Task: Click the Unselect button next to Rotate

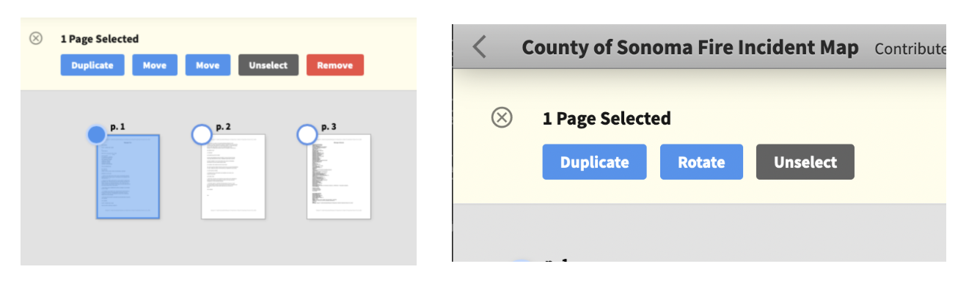Action: (805, 162)
